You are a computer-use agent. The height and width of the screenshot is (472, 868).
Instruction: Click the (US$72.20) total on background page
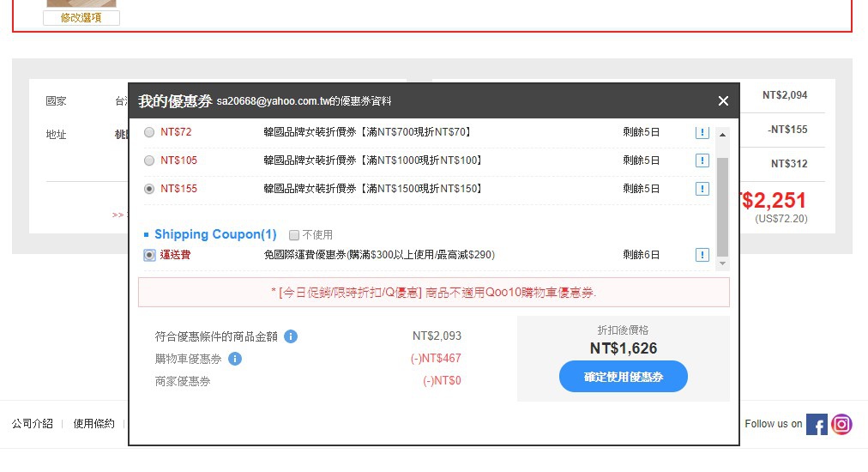[x=781, y=219]
